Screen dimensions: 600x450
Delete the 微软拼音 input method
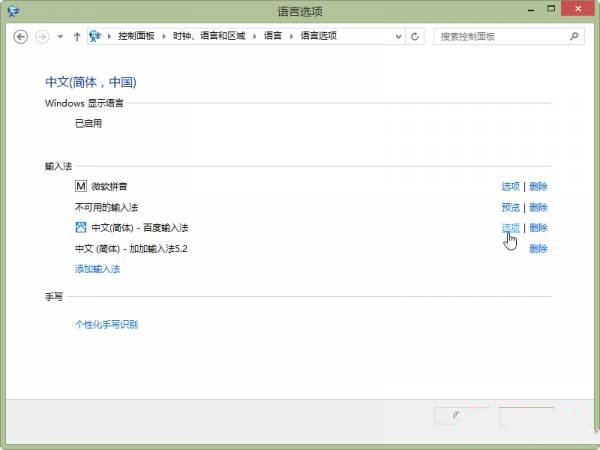tap(538, 186)
